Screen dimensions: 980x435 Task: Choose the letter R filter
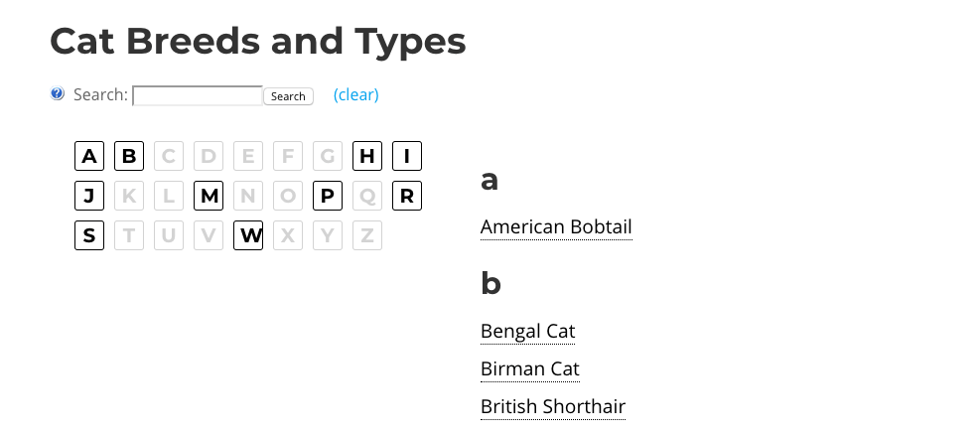pyautogui.click(x=407, y=196)
